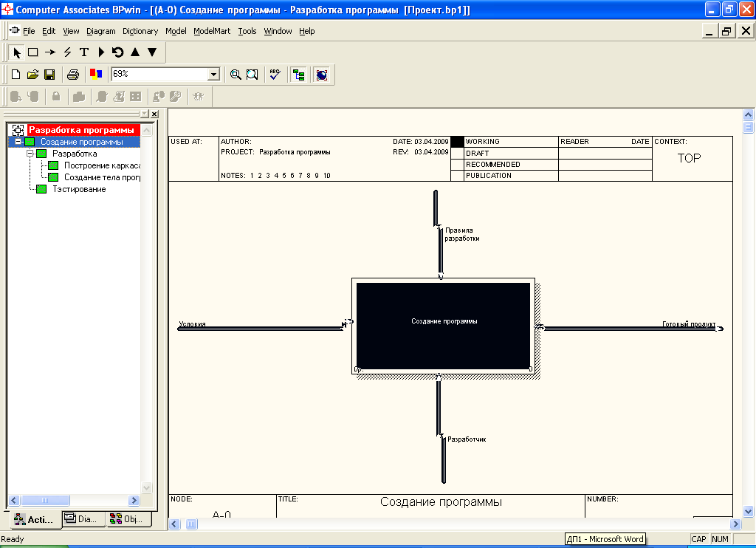Select the Pointer tool toggle
This screenshot has width=756, height=548.
tap(17, 52)
